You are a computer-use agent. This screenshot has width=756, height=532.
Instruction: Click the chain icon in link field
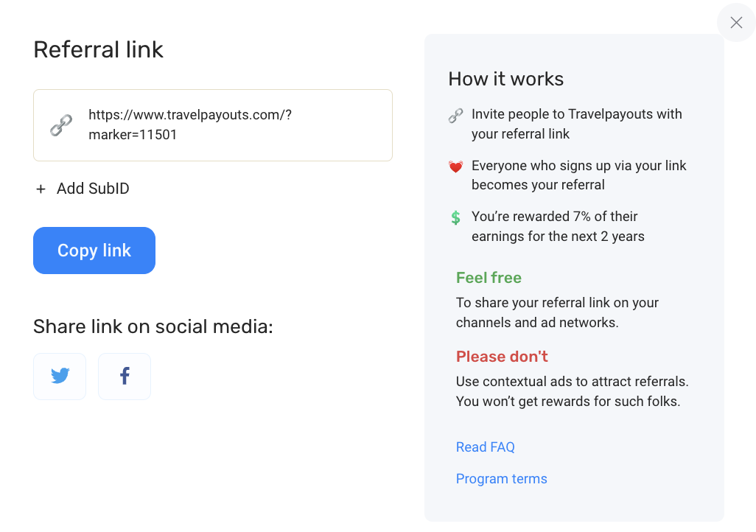coord(61,125)
